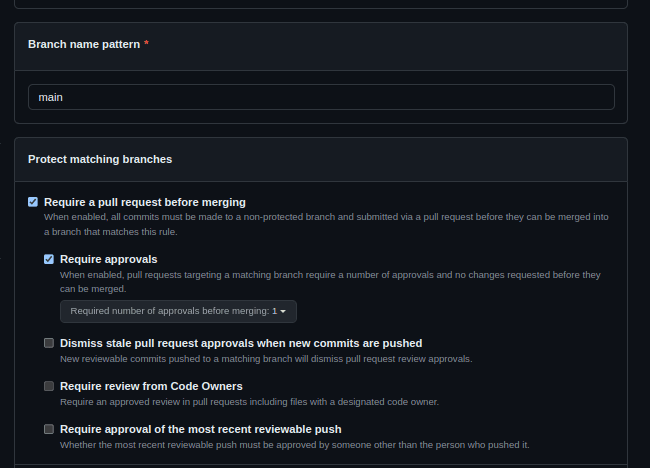Click description text beginning Whether the most recent
This screenshot has width=650, height=468.
[x=295, y=445]
